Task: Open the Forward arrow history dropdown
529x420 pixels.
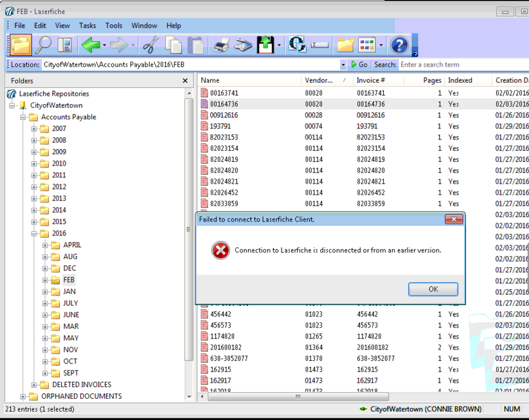Action: coord(133,45)
